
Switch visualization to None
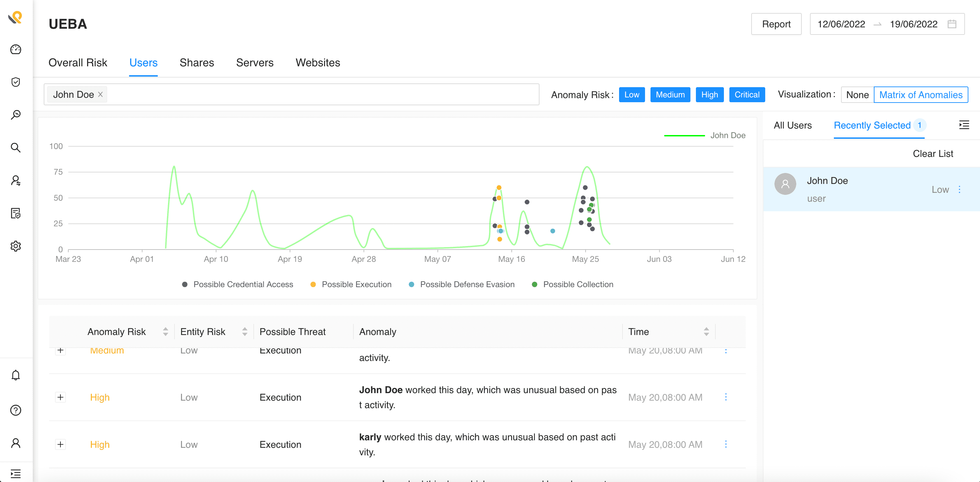point(857,94)
